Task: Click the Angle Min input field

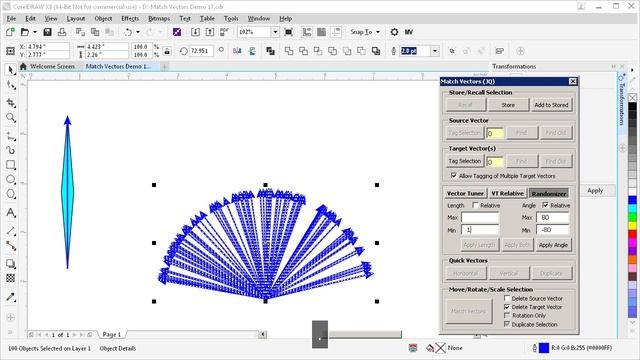Action: click(x=552, y=230)
